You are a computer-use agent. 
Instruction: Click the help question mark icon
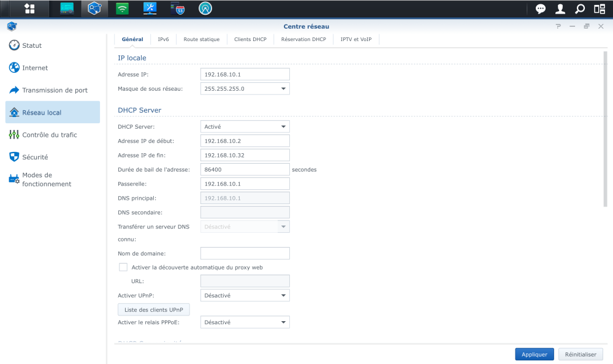[x=558, y=26]
